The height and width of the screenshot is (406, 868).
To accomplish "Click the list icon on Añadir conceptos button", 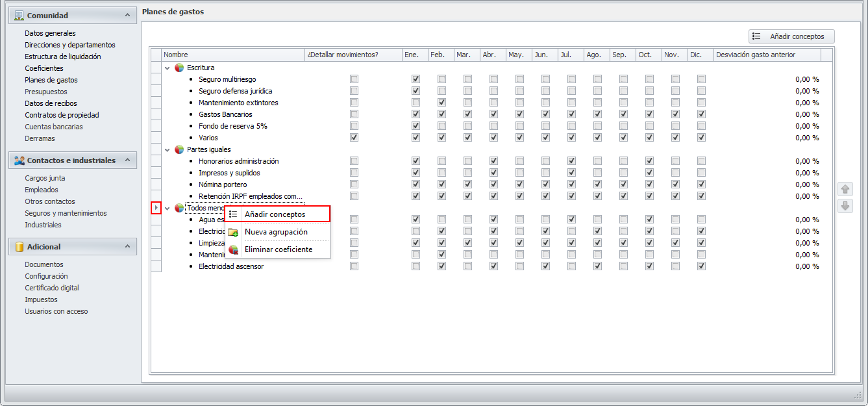I will [x=756, y=36].
